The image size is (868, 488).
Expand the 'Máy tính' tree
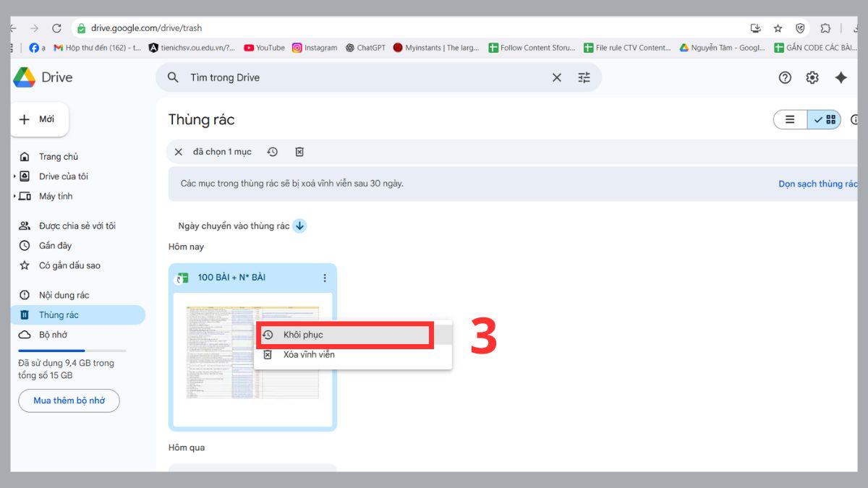coord(14,197)
